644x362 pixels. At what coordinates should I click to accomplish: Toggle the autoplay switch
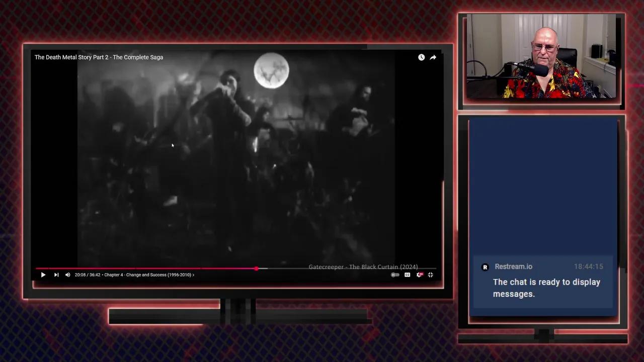pyautogui.click(x=395, y=275)
